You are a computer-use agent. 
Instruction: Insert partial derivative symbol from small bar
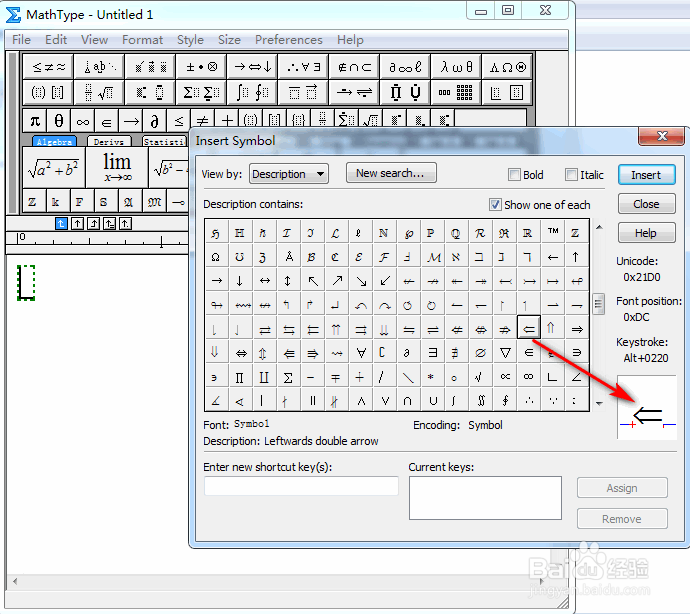154,121
